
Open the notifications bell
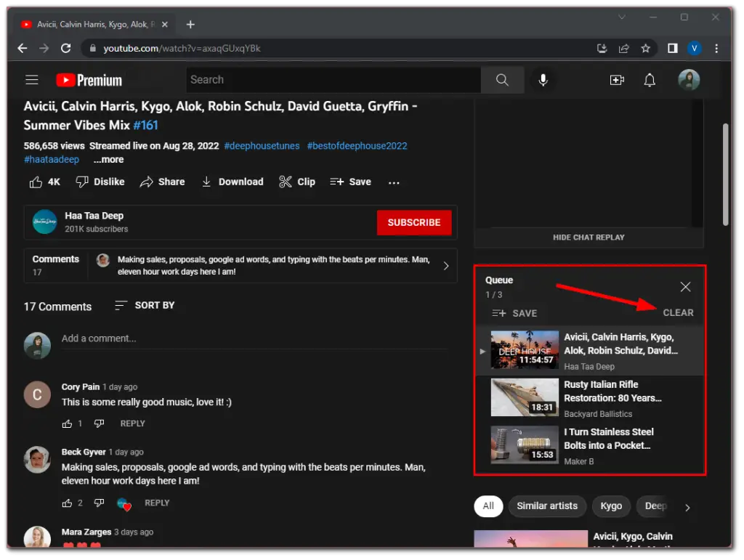pyautogui.click(x=650, y=80)
